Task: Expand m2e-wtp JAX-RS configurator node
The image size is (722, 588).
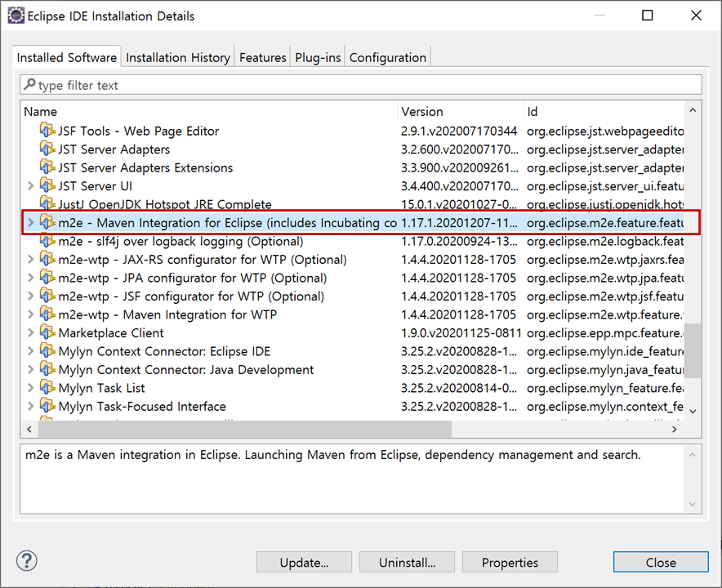Action: 30,259
